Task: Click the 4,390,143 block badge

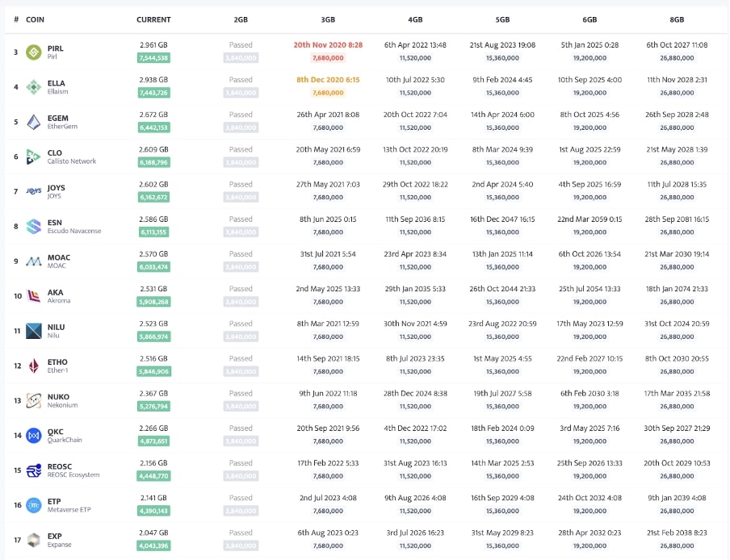Action: tap(153, 511)
